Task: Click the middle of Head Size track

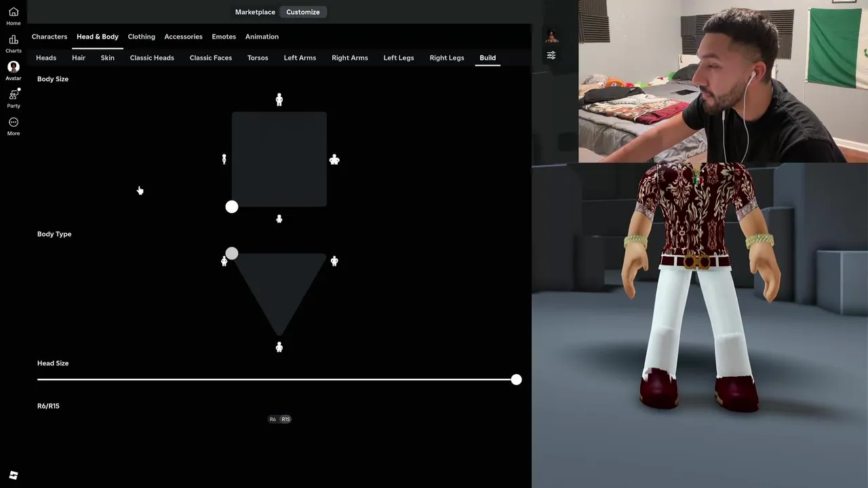Action: click(277, 380)
